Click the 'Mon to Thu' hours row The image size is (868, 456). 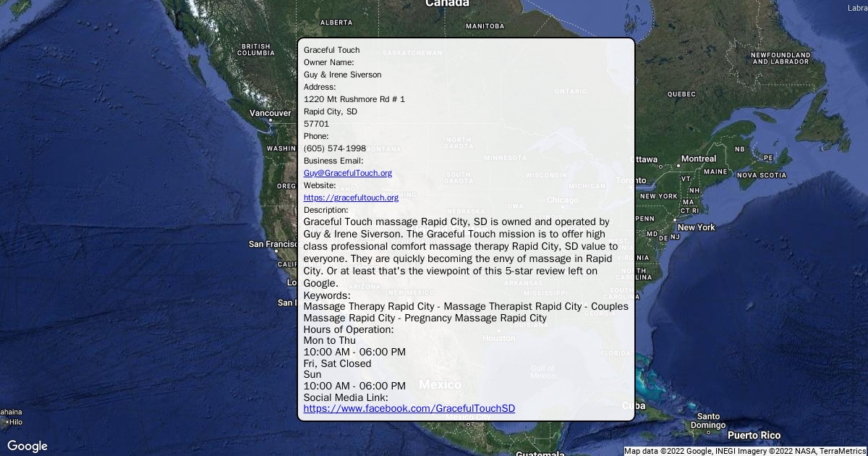[x=330, y=340]
